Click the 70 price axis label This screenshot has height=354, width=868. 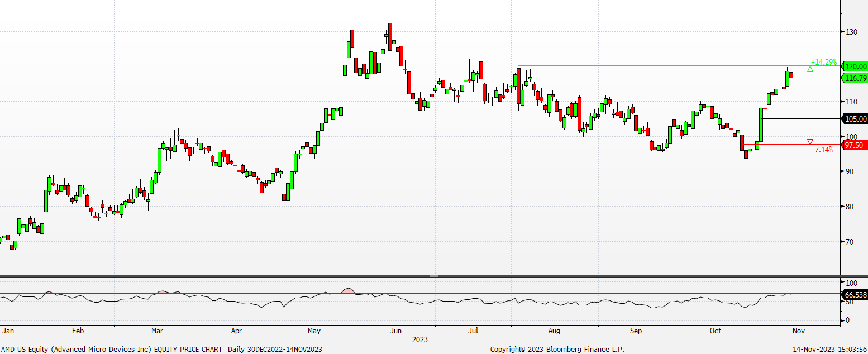[x=850, y=242]
